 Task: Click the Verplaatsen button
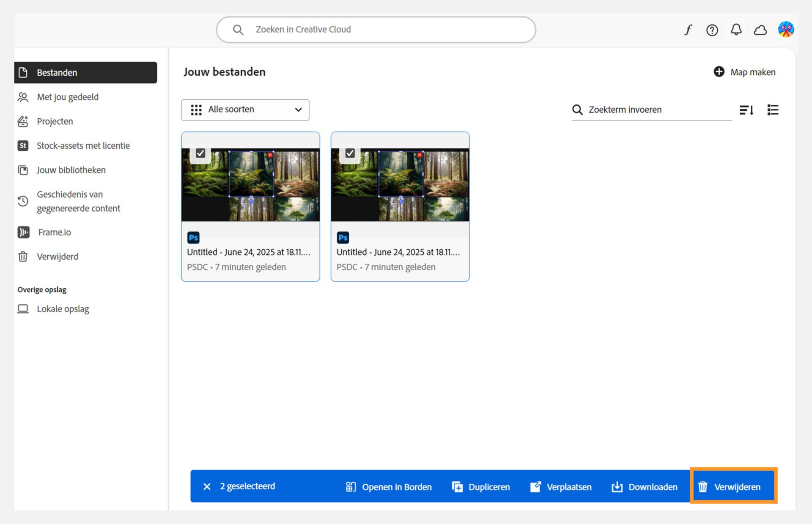[x=561, y=487]
